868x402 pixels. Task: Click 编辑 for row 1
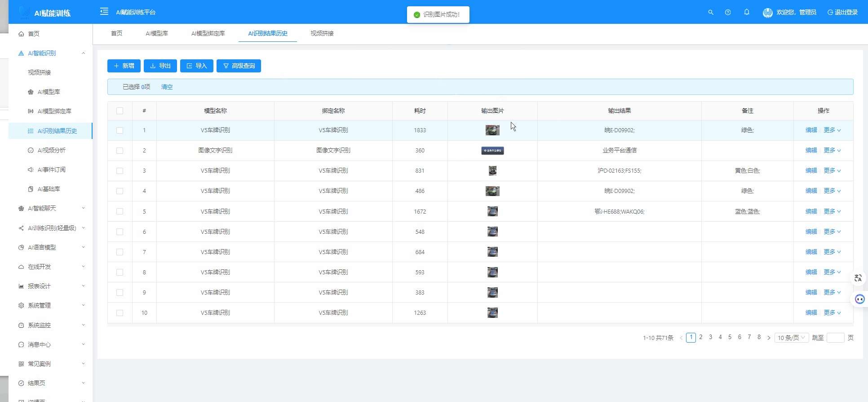[x=811, y=130]
